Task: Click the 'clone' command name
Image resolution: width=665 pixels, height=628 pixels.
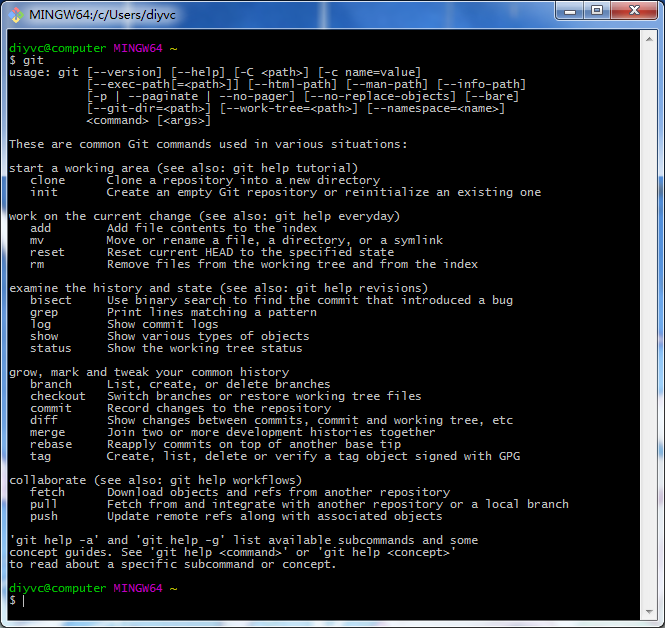Action: pyautogui.click(x=48, y=180)
